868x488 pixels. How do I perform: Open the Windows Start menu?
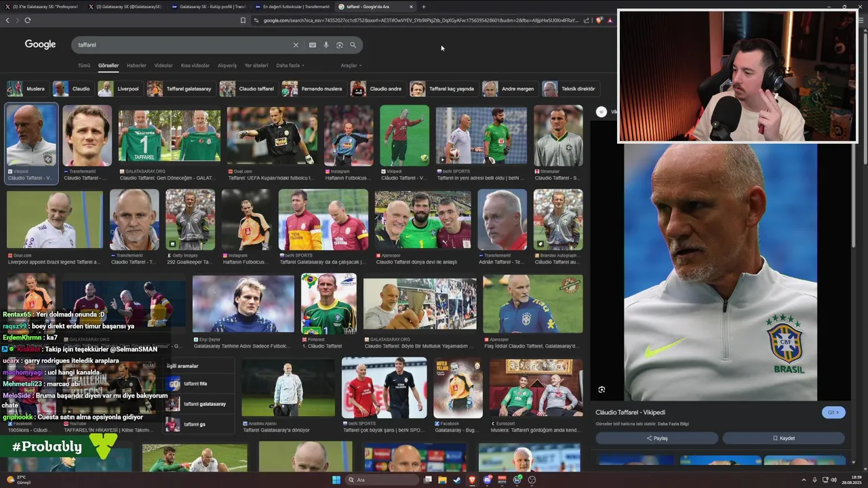pyautogui.click(x=336, y=480)
